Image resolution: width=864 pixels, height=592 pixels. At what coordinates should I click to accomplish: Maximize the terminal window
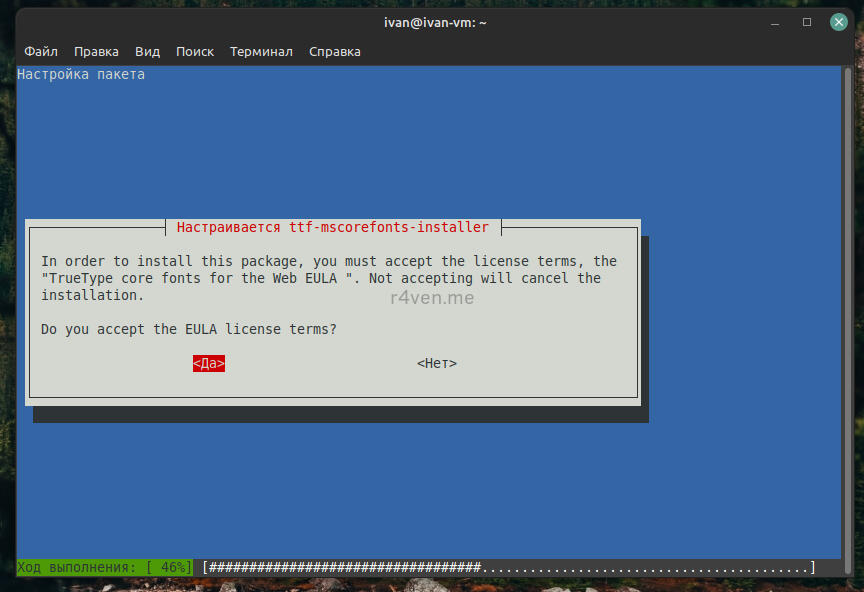point(807,22)
